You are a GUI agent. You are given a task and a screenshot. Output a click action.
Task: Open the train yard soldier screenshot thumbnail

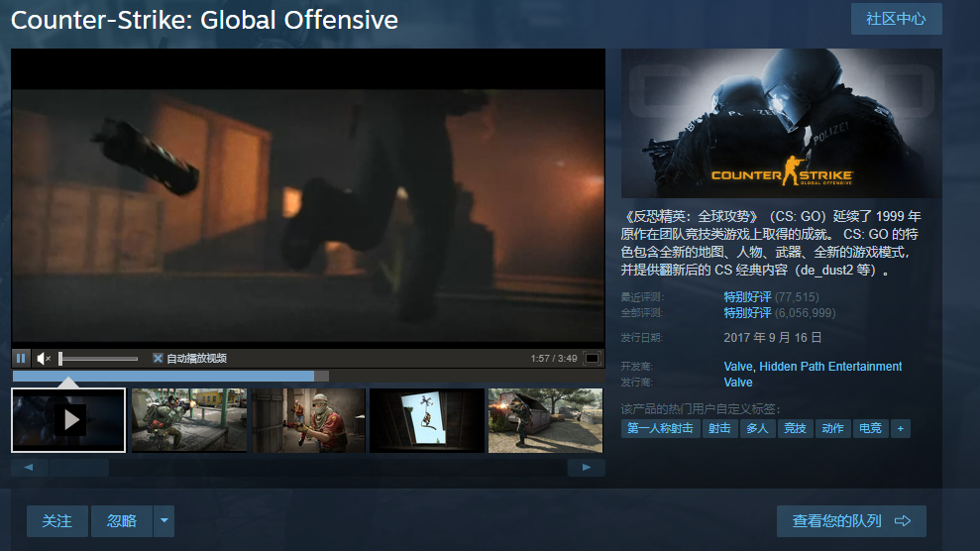(x=188, y=420)
